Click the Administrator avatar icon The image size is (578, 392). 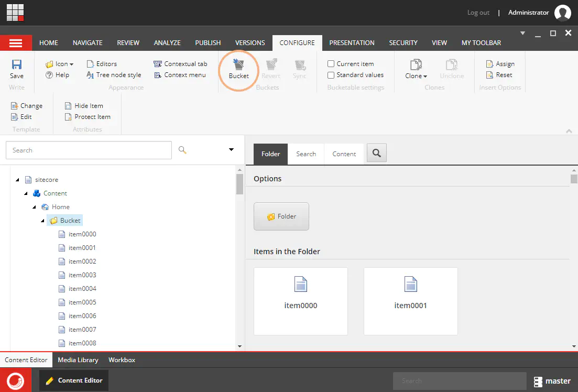tap(562, 13)
